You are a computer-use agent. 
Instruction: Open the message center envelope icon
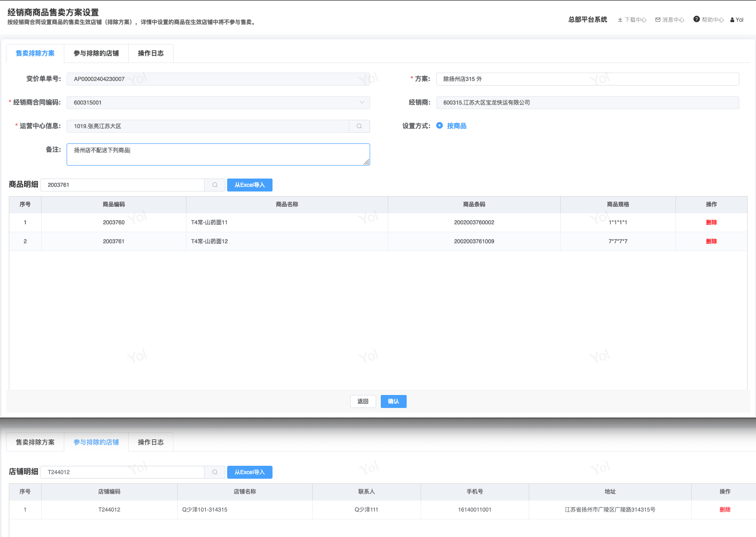click(657, 20)
